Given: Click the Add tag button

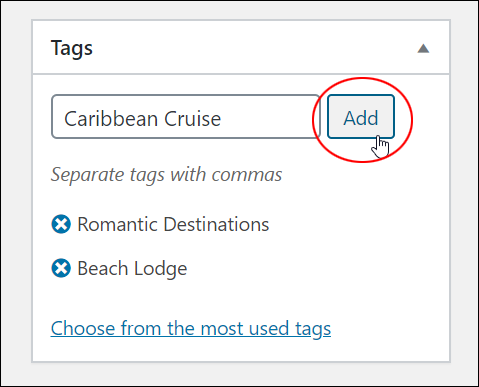Looking at the screenshot, I should pos(361,117).
